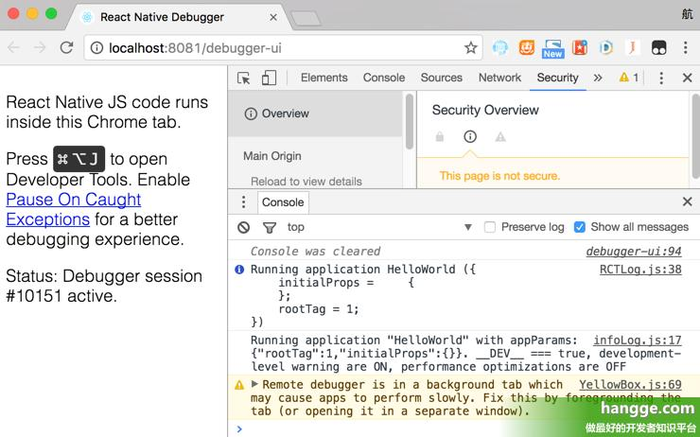This screenshot has width=700, height=437.
Task: Close the React Native Debugger tab
Action: coord(274,17)
